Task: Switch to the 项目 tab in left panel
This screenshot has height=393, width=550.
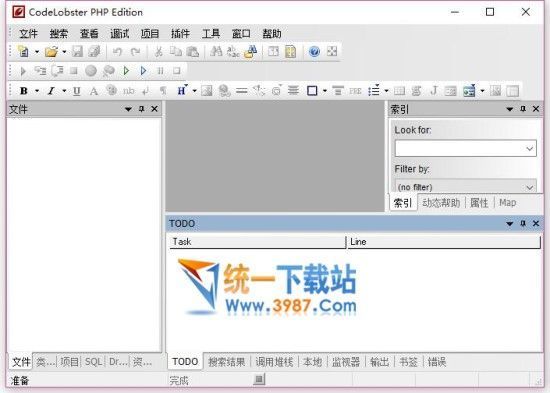Action: coord(69,362)
